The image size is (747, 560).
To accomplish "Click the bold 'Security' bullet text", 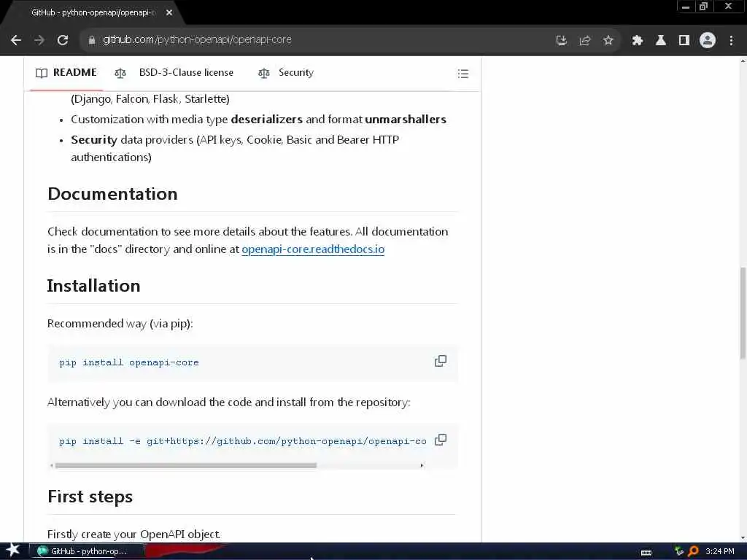I will pos(94,140).
